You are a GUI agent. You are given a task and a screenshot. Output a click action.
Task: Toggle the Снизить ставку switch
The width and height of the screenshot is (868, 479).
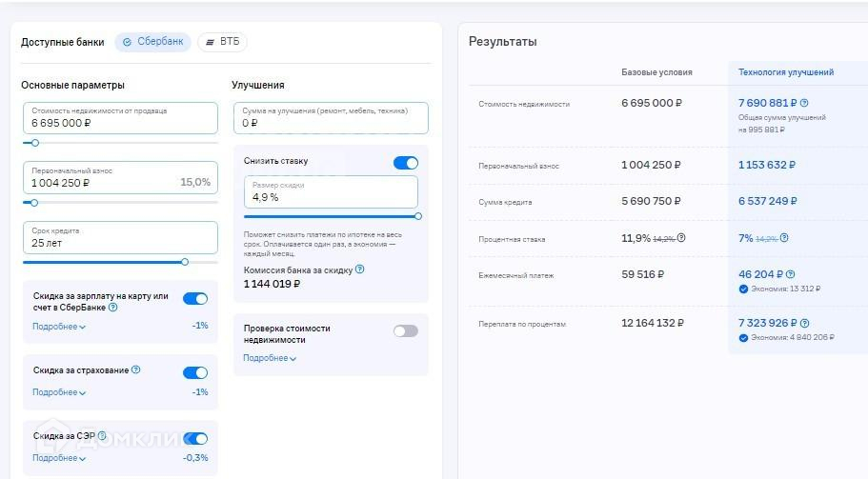406,163
